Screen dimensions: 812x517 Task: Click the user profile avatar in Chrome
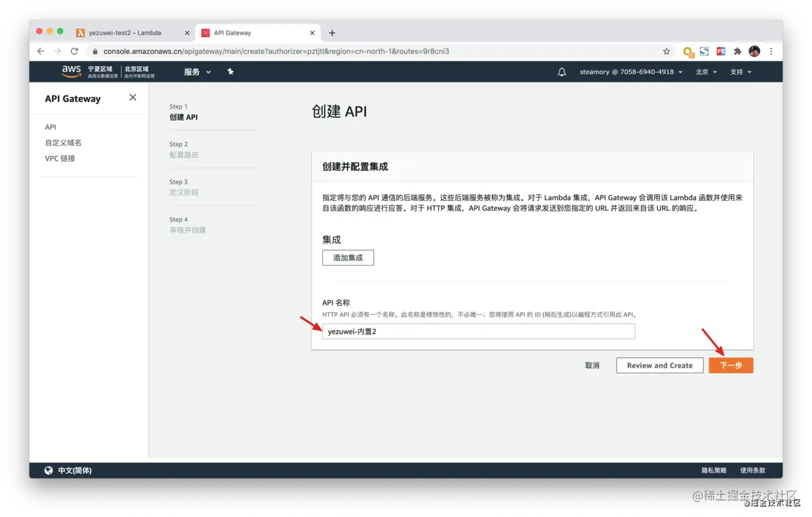click(x=754, y=51)
